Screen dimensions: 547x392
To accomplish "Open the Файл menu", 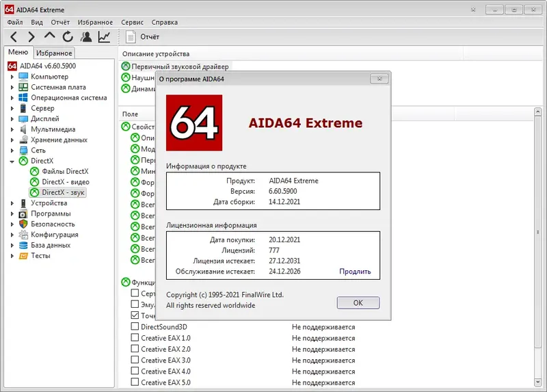I will tap(15, 23).
